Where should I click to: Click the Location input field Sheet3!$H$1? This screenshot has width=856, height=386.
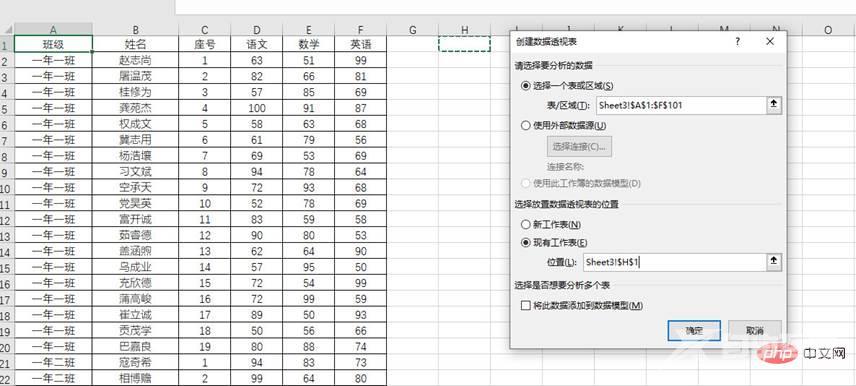click(674, 262)
